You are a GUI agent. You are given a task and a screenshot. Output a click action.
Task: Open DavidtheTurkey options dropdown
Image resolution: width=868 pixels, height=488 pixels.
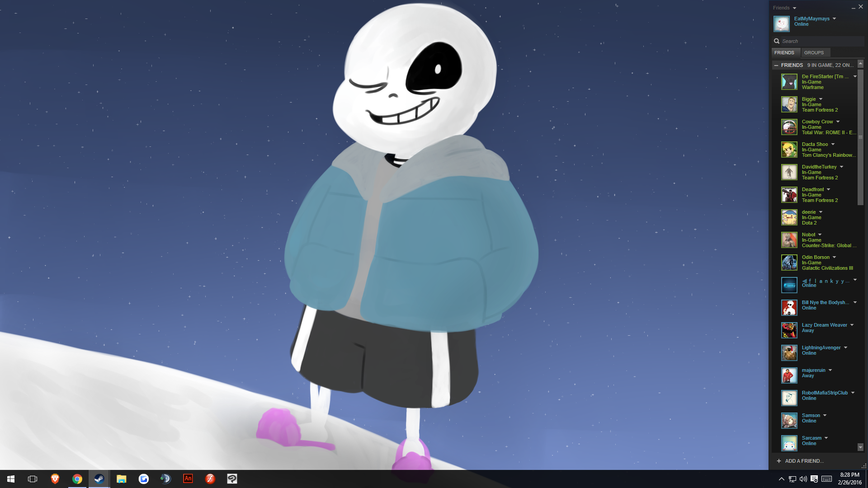(x=841, y=167)
